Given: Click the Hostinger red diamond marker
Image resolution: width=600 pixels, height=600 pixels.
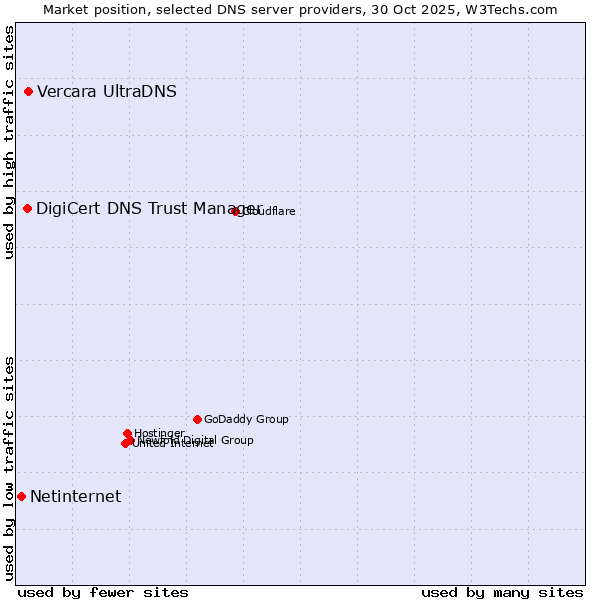Looking at the screenshot, I should tap(128, 434).
